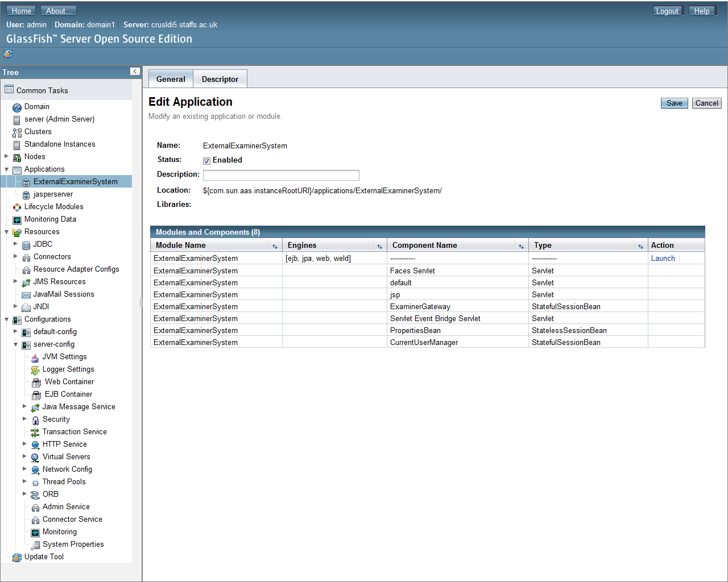Open Virtual Servers in the tree
The image size is (728, 582).
point(66,457)
